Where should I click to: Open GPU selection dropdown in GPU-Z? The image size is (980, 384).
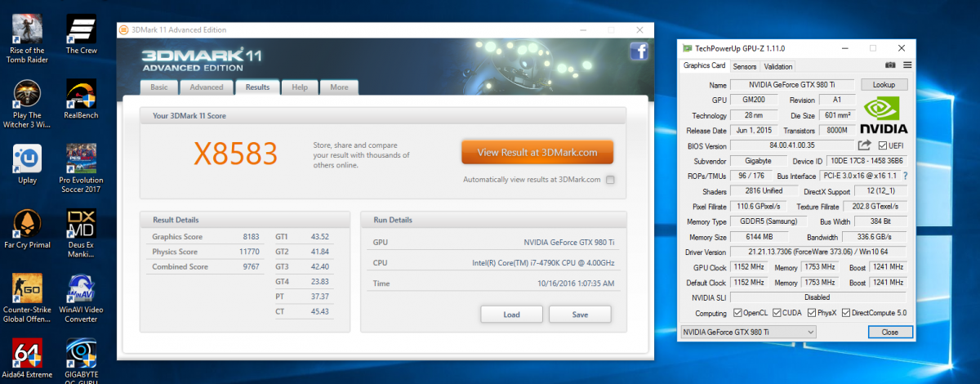point(748,332)
